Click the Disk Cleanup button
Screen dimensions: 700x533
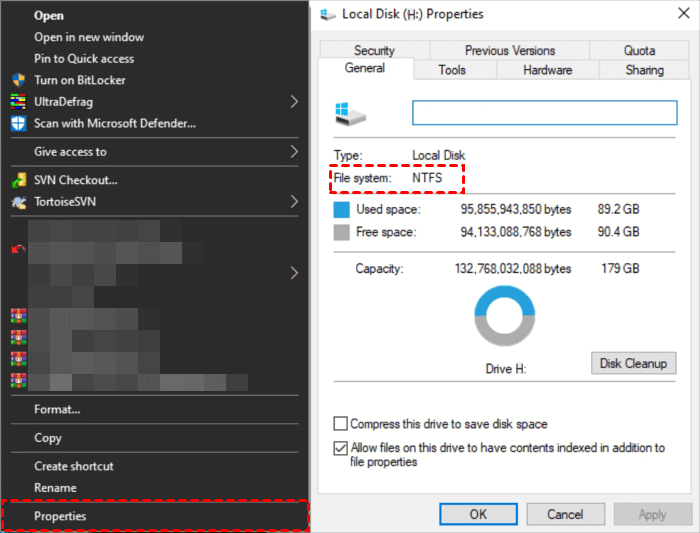click(633, 363)
